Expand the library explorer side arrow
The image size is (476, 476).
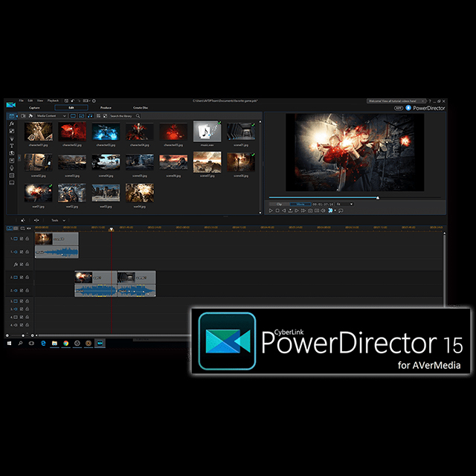[19, 158]
